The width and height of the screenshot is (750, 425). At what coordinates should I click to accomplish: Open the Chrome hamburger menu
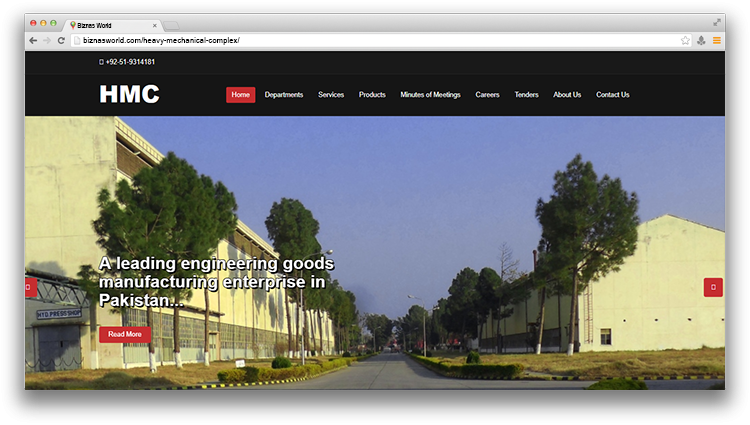click(x=716, y=40)
